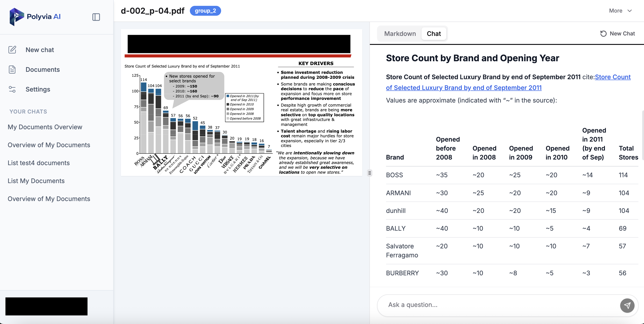Collapse the sidebar using the panel icon

(x=96, y=17)
